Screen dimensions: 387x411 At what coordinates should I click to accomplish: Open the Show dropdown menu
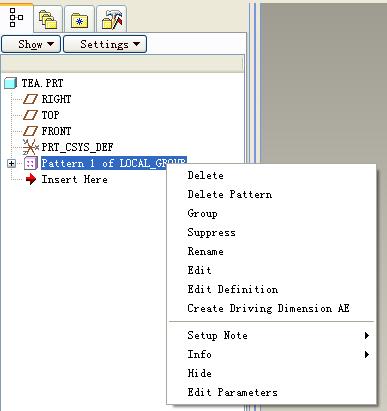click(31, 44)
